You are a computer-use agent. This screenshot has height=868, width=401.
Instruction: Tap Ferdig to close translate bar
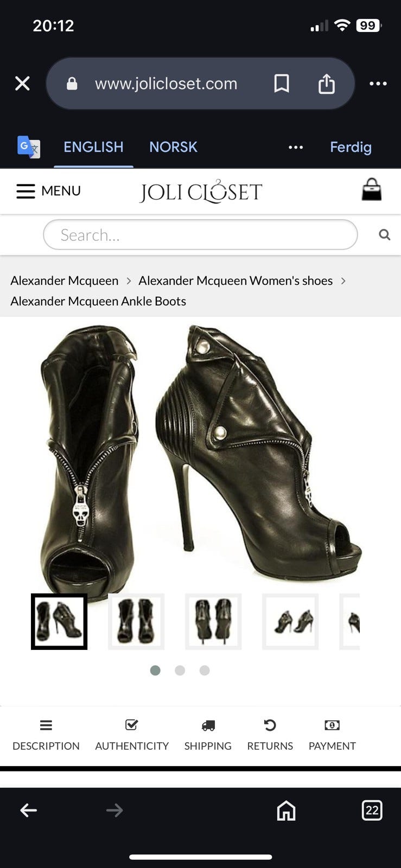tap(351, 147)
